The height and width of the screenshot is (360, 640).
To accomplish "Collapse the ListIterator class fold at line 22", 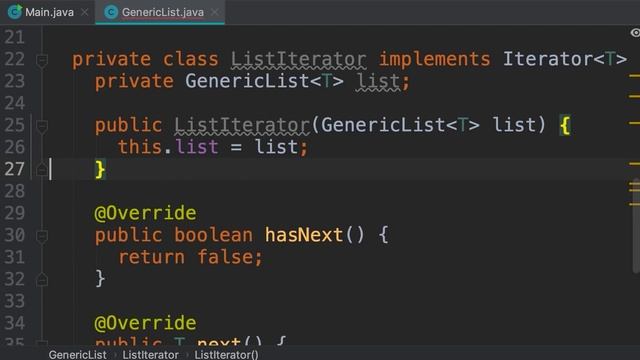I will coord(42,60).
